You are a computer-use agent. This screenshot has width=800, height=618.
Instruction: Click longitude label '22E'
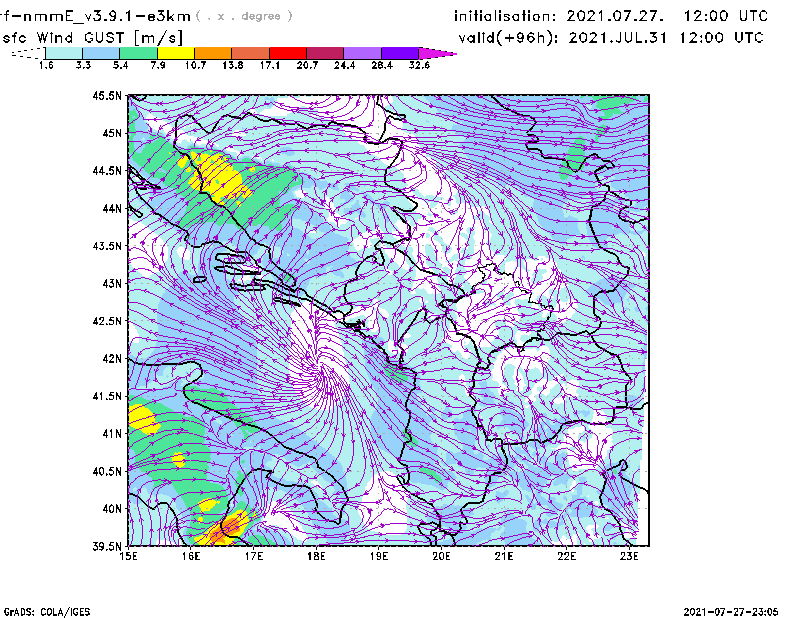click(566, 556)
